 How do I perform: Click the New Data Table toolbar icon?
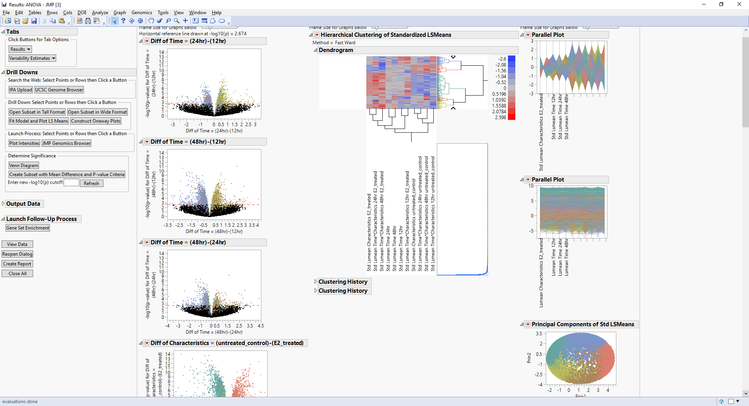8,21
